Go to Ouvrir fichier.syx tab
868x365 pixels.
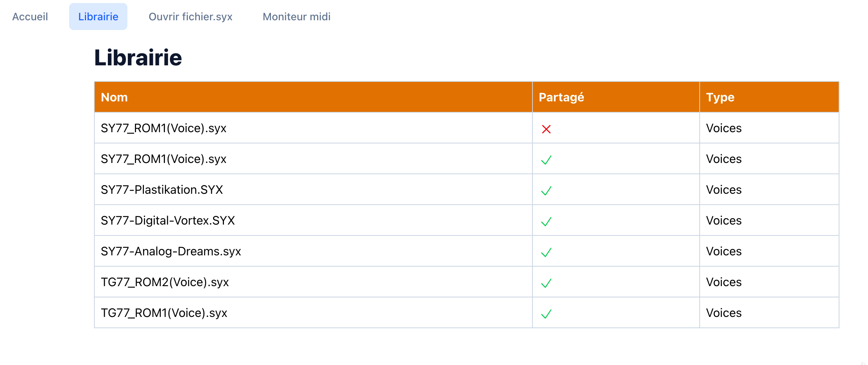pos(191,17)
